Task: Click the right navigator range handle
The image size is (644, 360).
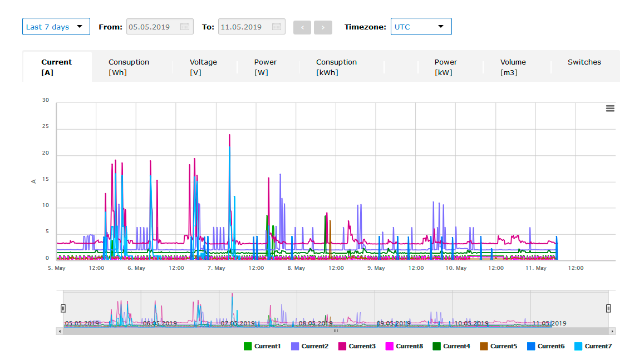Action: click(x=608, y=308)
